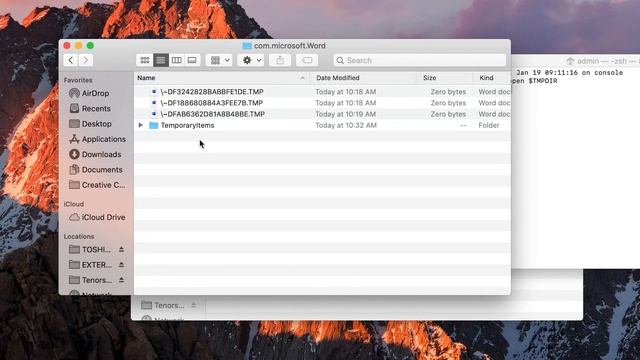Expand the TemporaryItems folder disclosure triangle
Viewport: 640px width, 360px height.
pos(140,125)
